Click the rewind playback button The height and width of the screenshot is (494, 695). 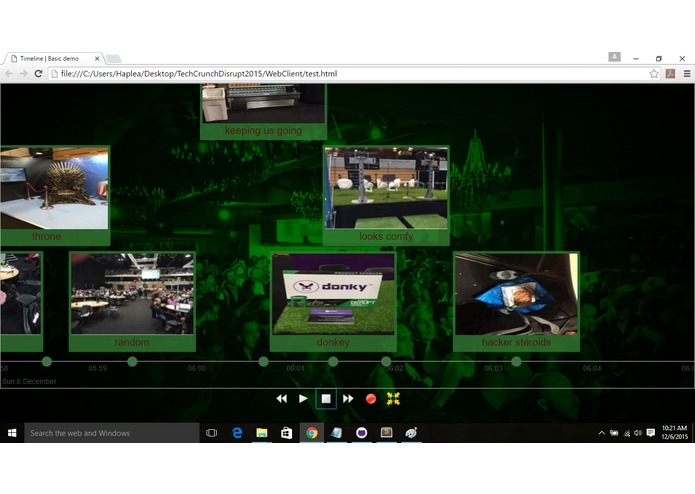click(281, 399)
